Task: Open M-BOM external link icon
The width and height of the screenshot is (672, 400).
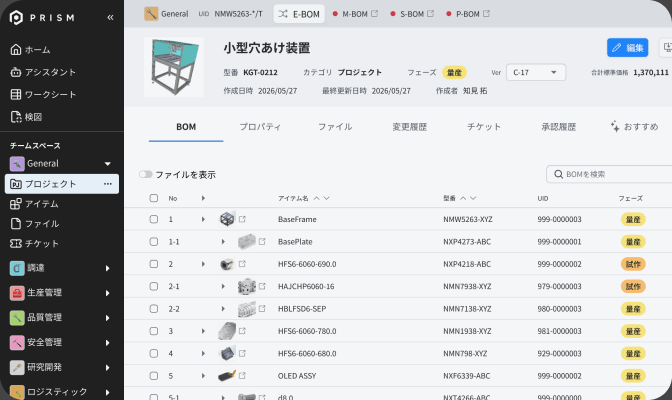Action: click(374, 14)
